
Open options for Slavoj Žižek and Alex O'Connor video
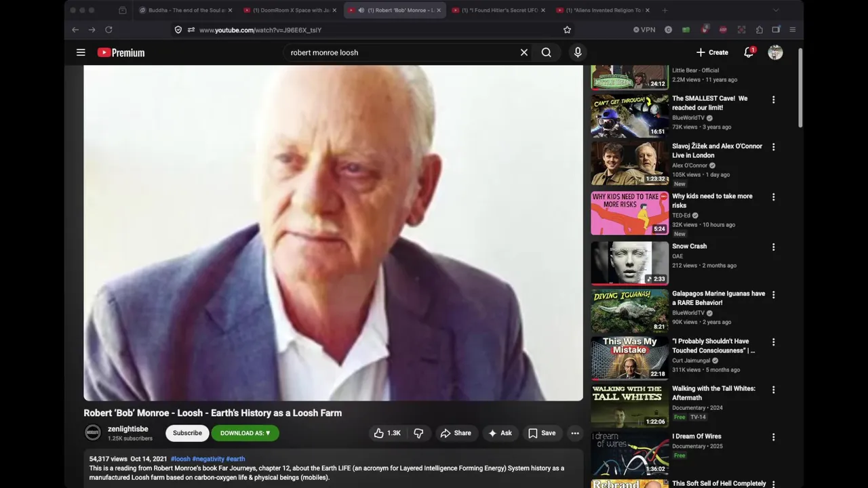pyautogui.click(x=773, y=147)
